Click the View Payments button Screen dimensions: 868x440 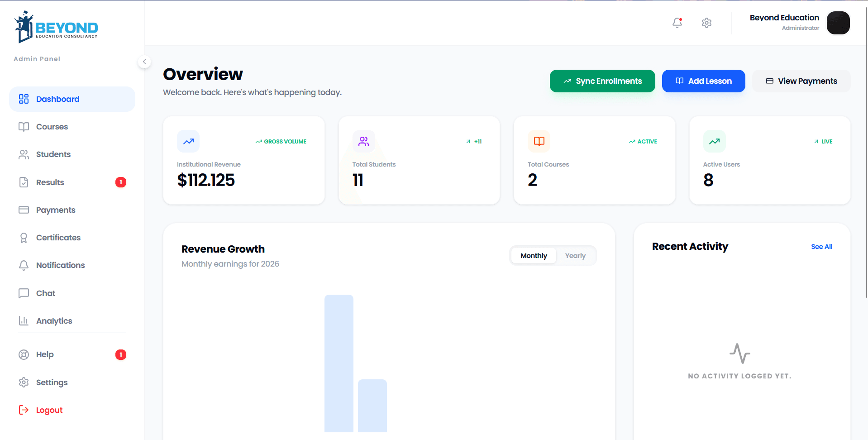click(x=801, y=81)
